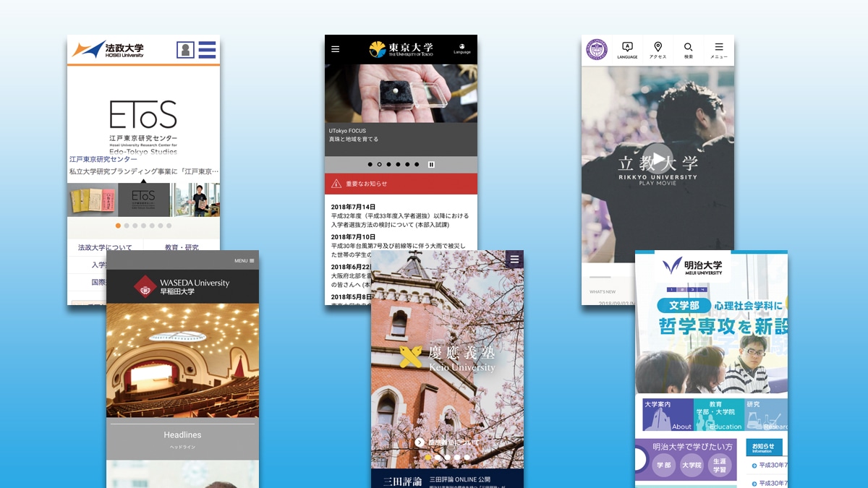This screenshot has height=488, width=868.
Task: Click the 重要なお知らせ red banner
Action: [x=401, y=184]
